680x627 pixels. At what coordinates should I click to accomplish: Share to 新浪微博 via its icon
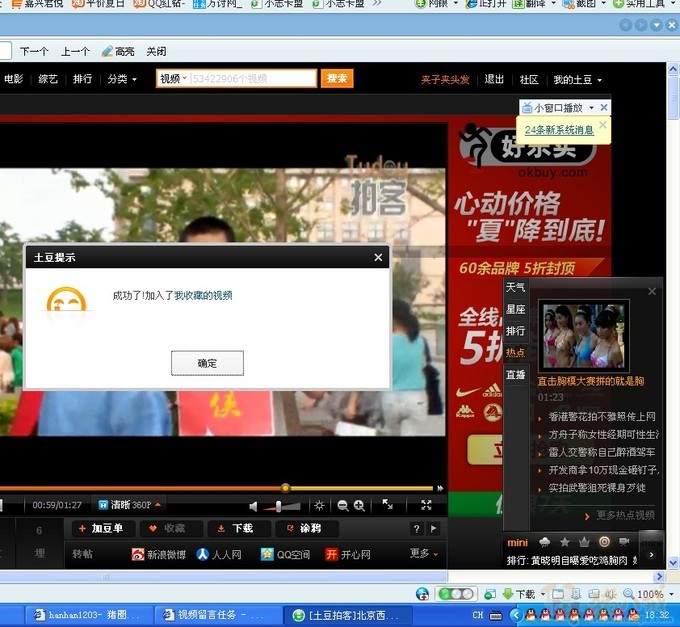tap(138, 554)
